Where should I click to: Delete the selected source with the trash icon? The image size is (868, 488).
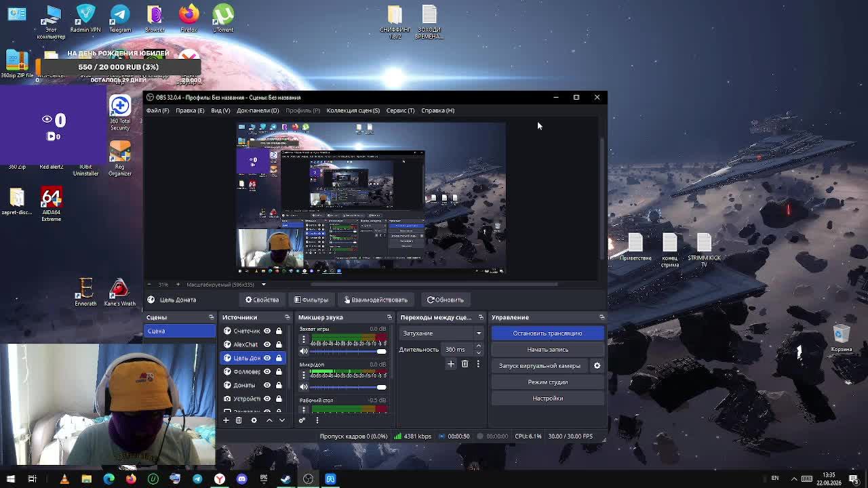(239, 420)
